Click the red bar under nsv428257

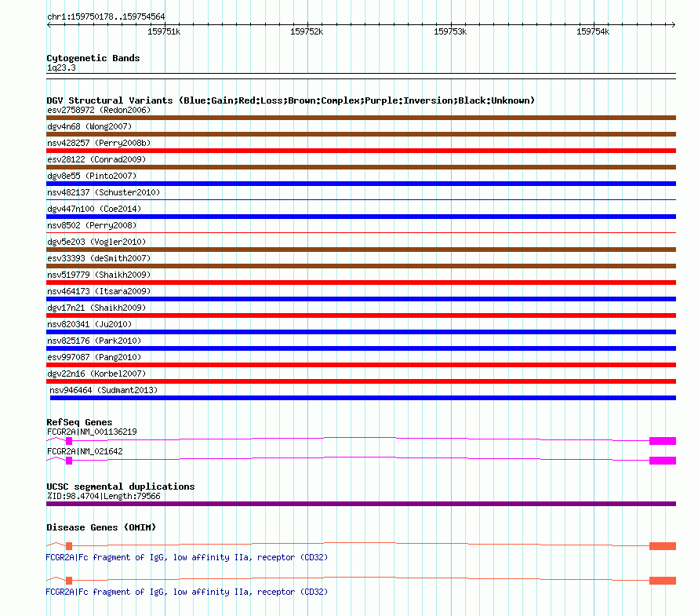tap(361, 151)
